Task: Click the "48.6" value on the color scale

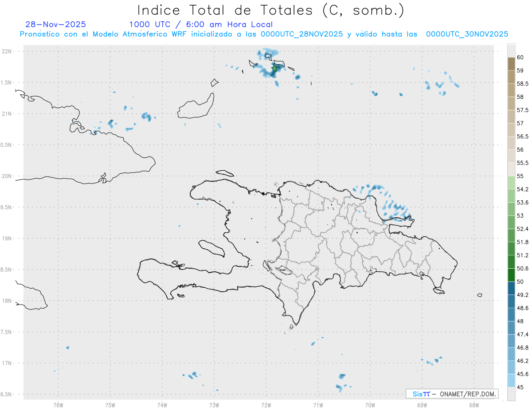Action: tap(523, 308)
